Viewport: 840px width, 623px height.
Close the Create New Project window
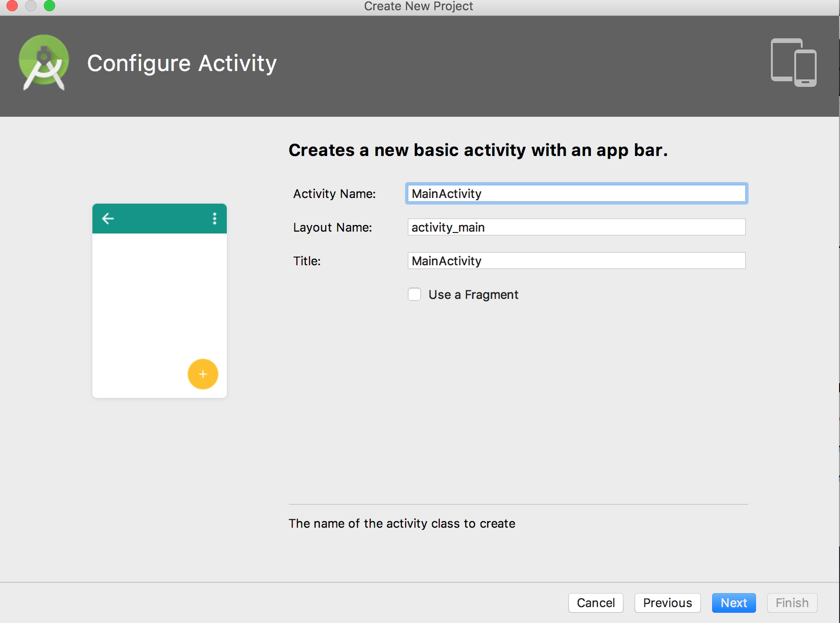click(12, 6)
